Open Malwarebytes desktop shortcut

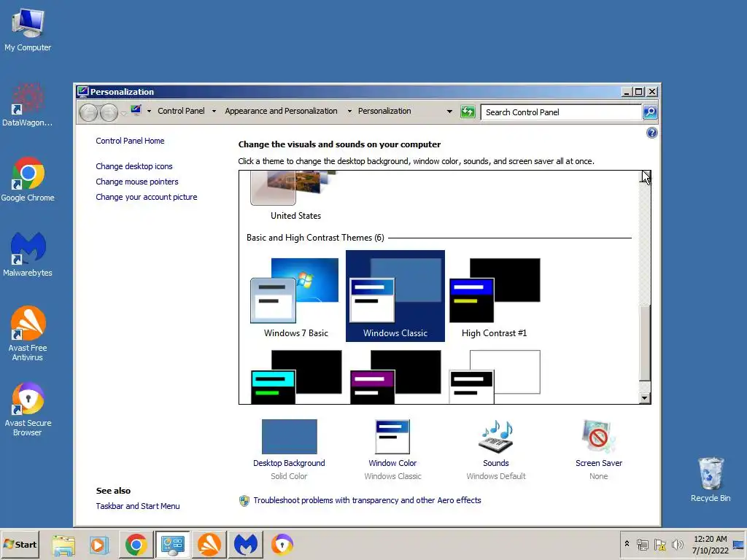[28, 254]
